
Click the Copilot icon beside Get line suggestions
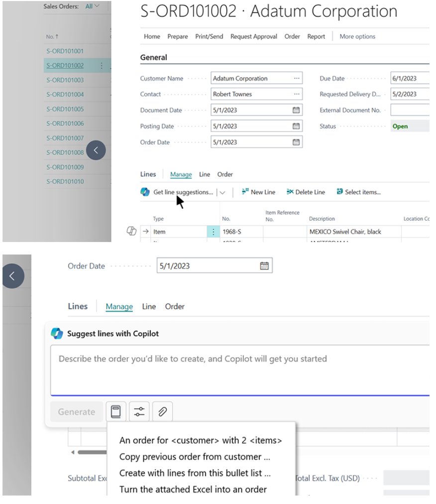point(145,192)
